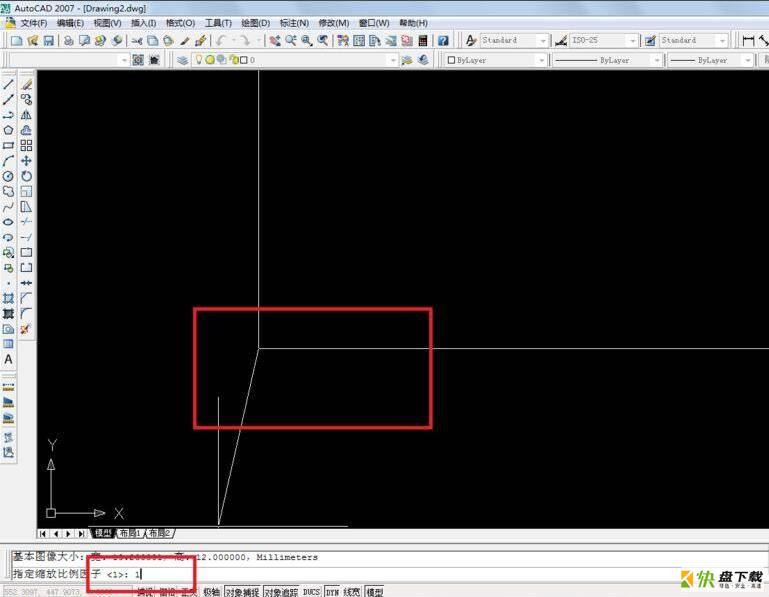Screen dimensions: 769x597
Task: Open the 编辑(E) menu
Action: [x=70, y=23]
